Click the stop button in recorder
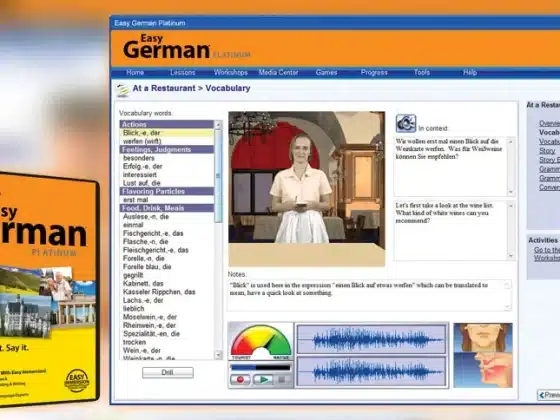The height and width of the screenshot is (420, 560). [282, 380]
